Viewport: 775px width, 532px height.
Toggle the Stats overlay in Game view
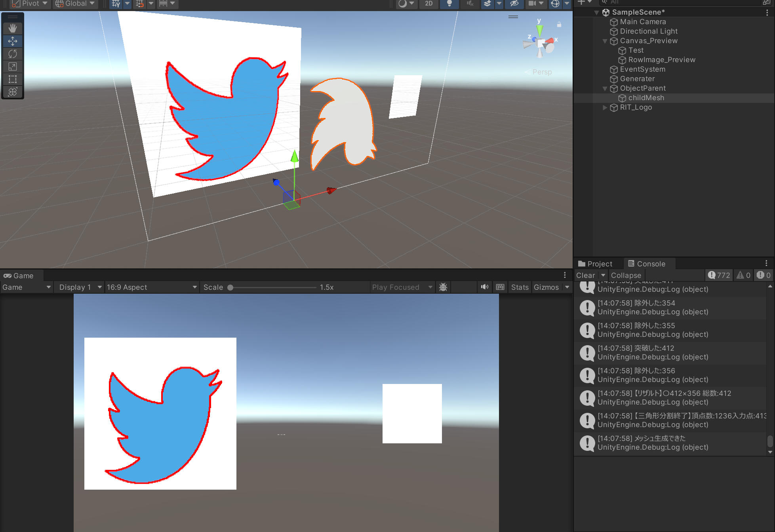520,287
